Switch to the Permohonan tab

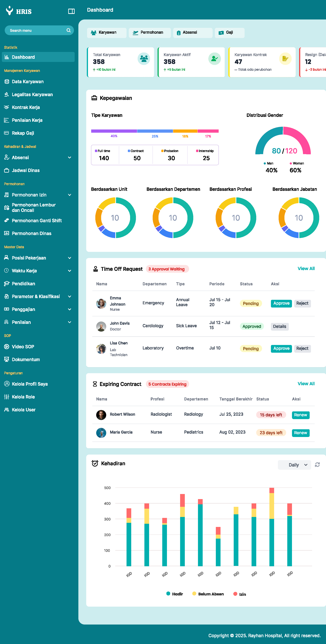[149, 33]
